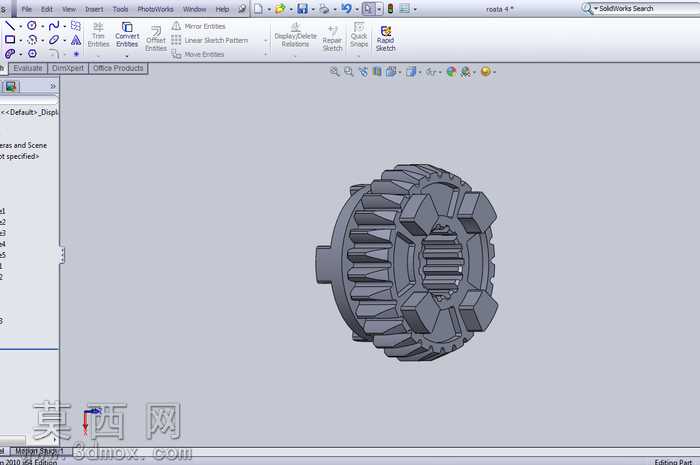This screenshot has height=465, width=700.
Task: Click the left panel collapse handle
Action: pos(62,255)
